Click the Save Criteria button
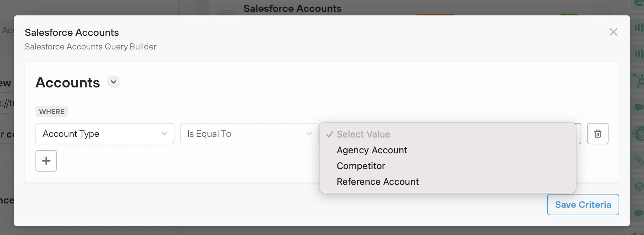The width and height of the screenshot is (644, 235). click(583, 204)
